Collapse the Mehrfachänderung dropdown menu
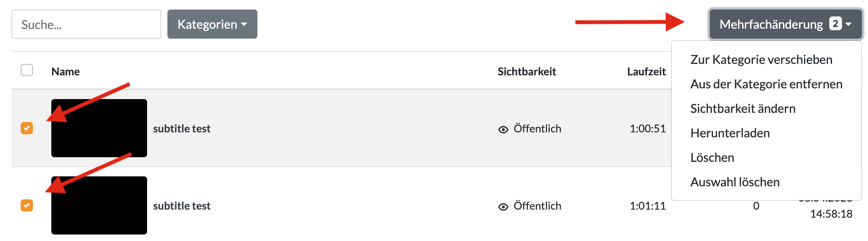This screenshot has height=241, width=868. click(x=785, y=24)
